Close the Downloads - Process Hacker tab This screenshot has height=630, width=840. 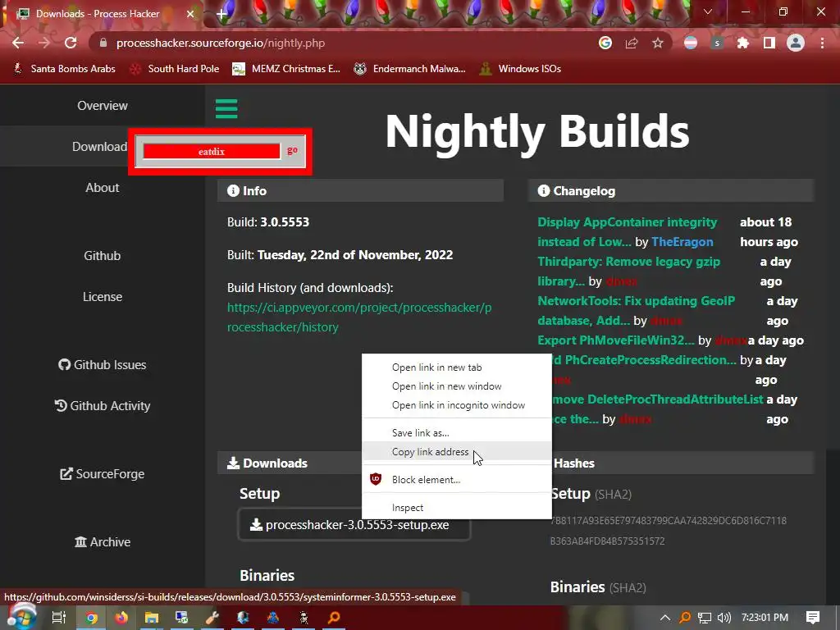point(190,14)
